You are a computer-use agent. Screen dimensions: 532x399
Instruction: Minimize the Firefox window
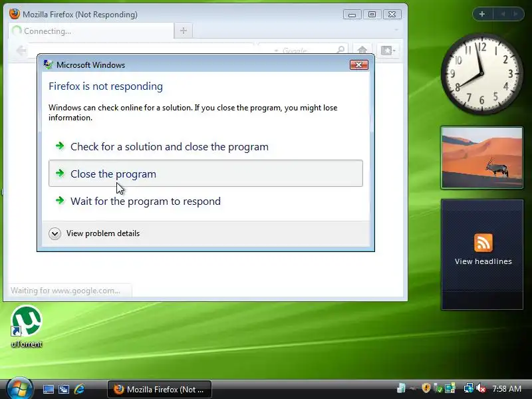coord(352,15)
